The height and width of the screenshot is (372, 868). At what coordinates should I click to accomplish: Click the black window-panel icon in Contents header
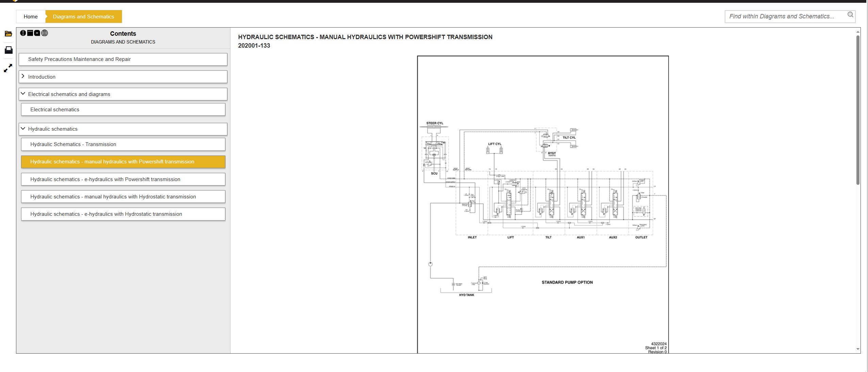(30, 33)
